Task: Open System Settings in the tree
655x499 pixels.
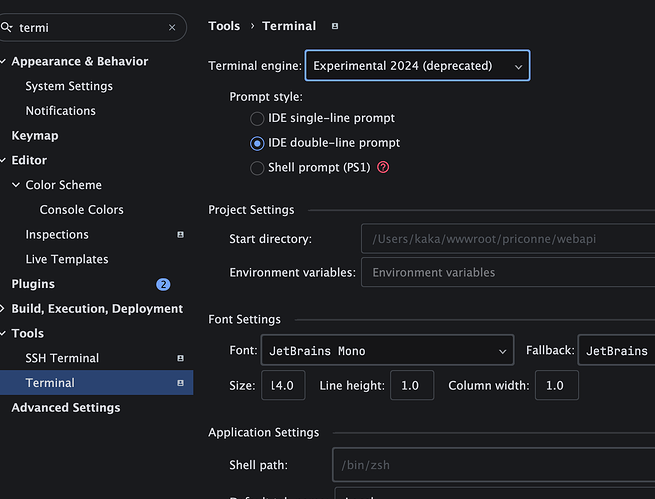Action: coord(69,86)
